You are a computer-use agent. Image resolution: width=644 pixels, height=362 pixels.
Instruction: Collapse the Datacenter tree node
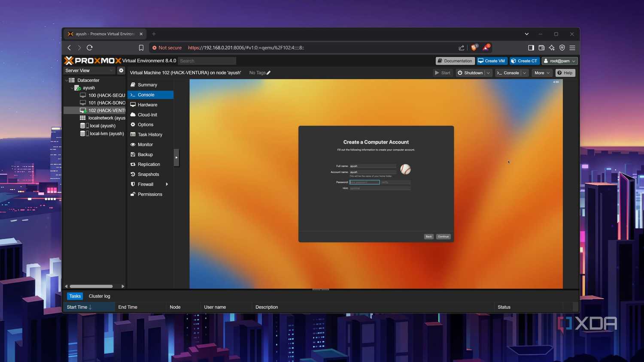point(67,80)
